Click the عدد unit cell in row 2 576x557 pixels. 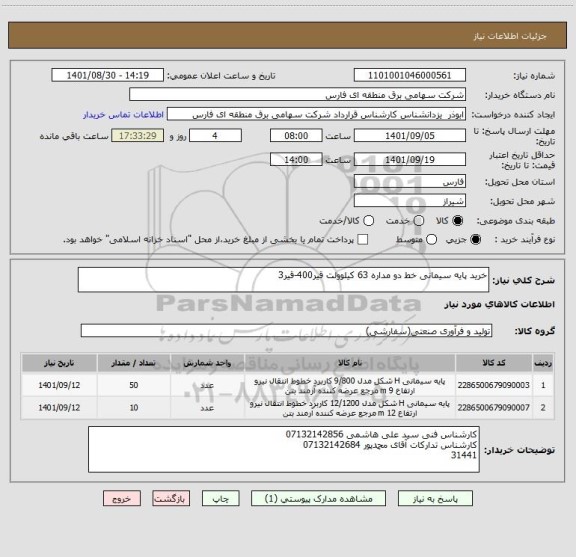(x=207, y=408)
